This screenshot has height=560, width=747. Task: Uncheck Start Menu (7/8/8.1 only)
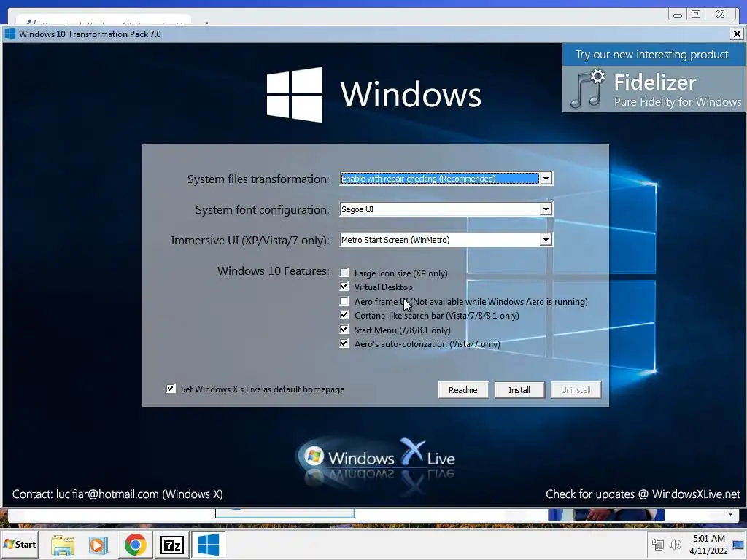click(344, 330)
